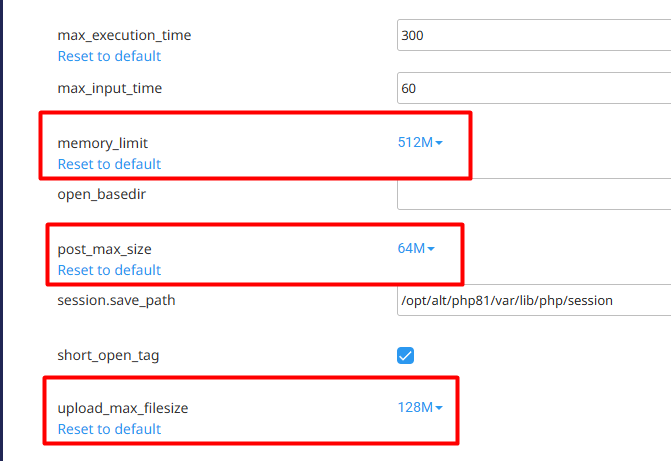This screenshot has width=671, height=461.
Task: Open the memory_limit 512M dropdown
Action: tap(420, 142)
